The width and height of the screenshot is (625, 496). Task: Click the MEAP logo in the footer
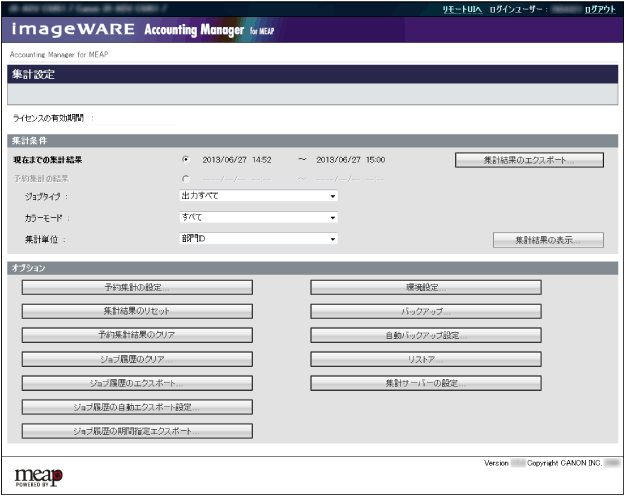[x=39, y=473]
